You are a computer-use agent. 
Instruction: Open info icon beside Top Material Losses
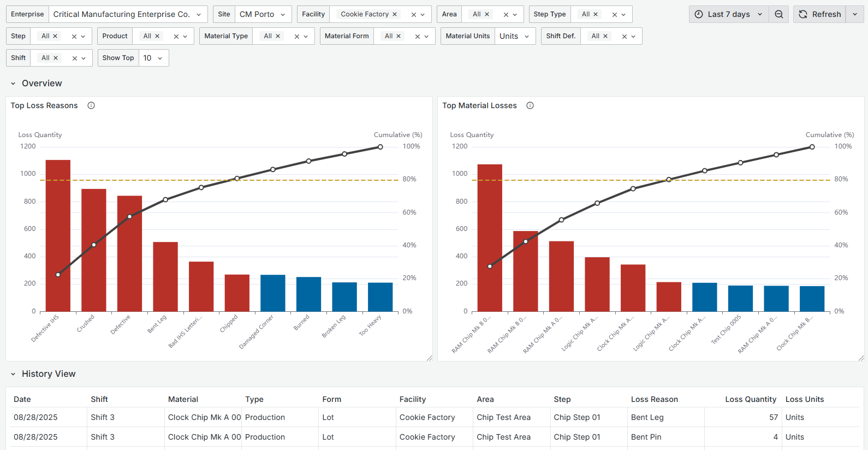coord(530,105)
